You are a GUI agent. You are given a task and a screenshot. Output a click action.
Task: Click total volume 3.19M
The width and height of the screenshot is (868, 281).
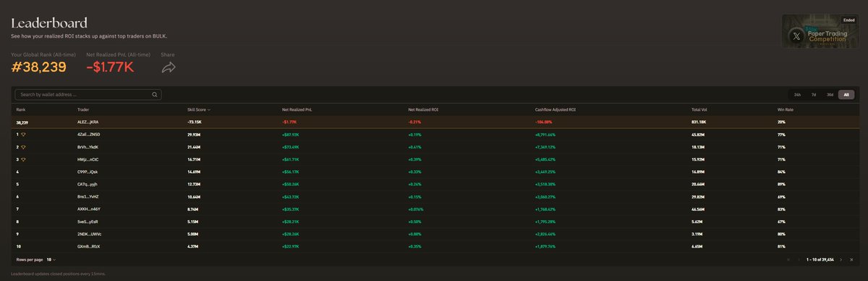697,234
